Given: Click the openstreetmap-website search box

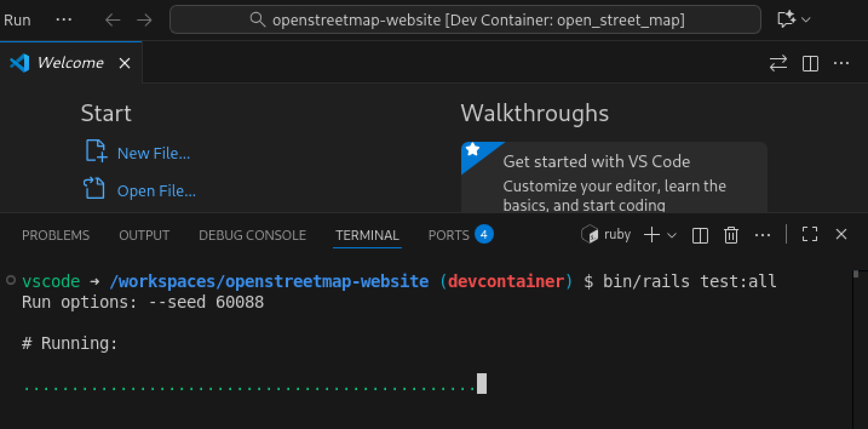Looking at the screenshot, I should click(465, 20).
